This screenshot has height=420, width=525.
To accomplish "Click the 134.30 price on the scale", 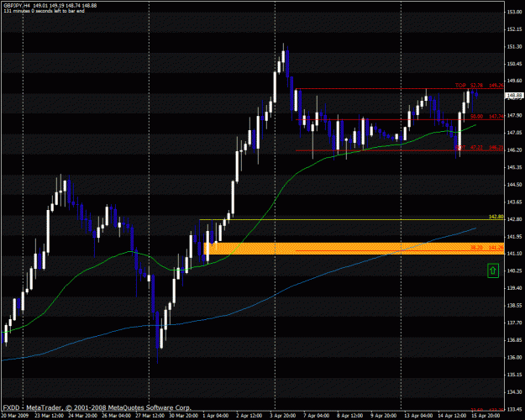I will (515, 392).
